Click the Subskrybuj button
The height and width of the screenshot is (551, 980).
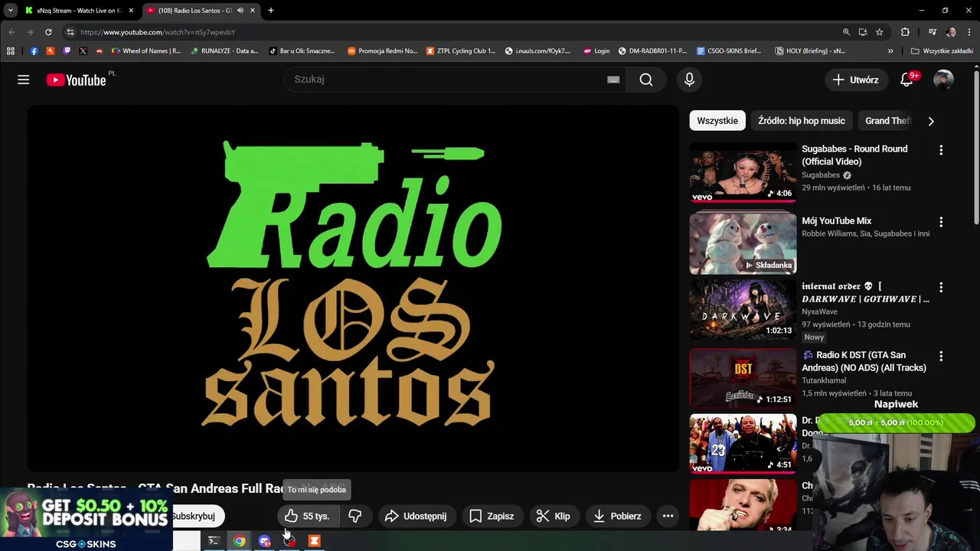[198, 516]
